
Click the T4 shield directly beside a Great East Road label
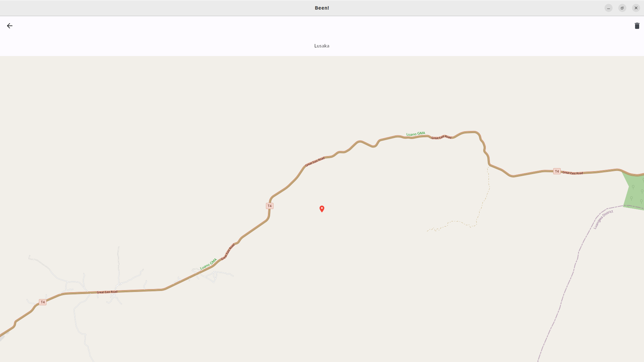(557, 171)
